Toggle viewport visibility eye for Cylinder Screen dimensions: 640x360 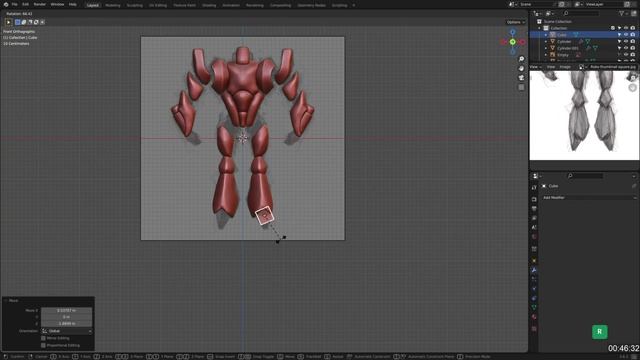pos(626,42)
